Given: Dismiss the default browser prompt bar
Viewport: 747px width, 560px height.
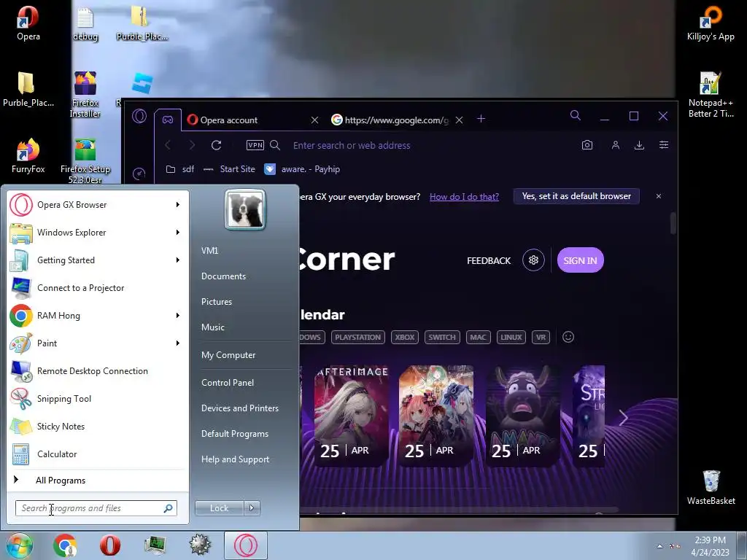Looking at the screenshot, I should pos(659,196).
